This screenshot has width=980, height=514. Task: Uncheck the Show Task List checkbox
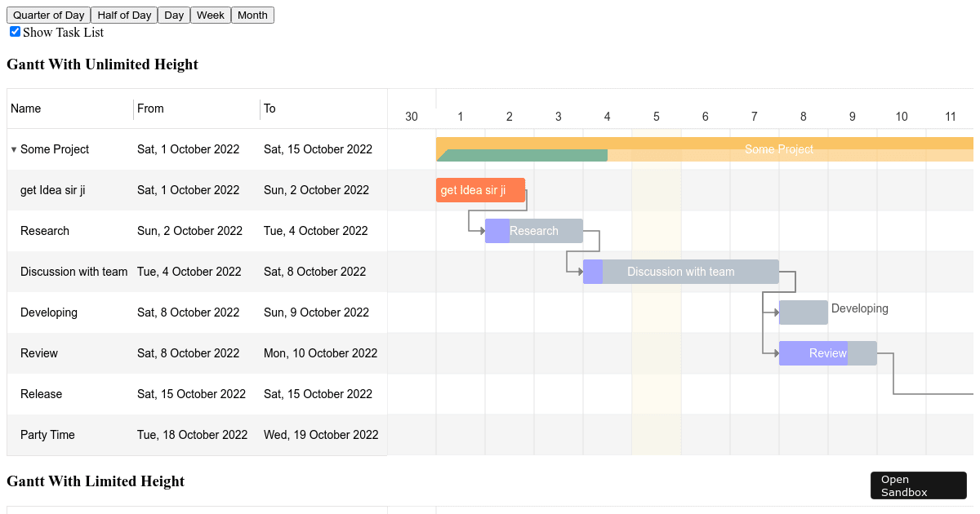(x=15, y=31)
